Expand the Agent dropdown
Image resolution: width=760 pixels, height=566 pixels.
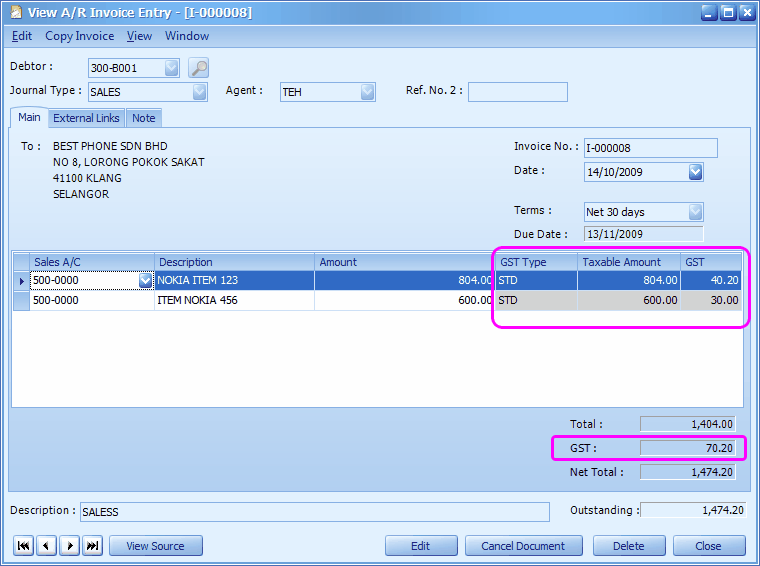tap(367, 92)
